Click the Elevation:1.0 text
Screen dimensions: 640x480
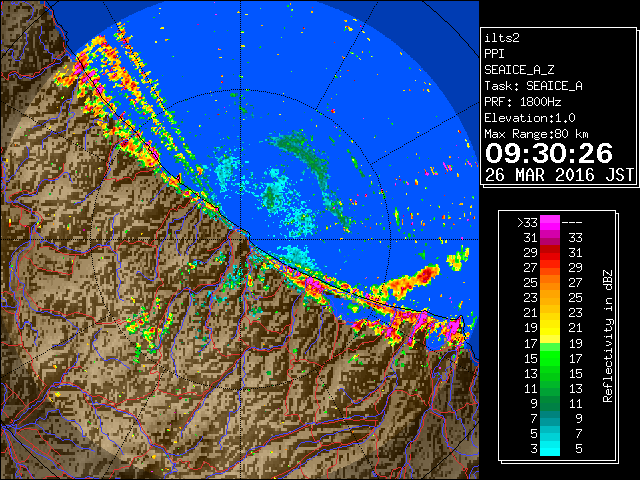[530, 118]
